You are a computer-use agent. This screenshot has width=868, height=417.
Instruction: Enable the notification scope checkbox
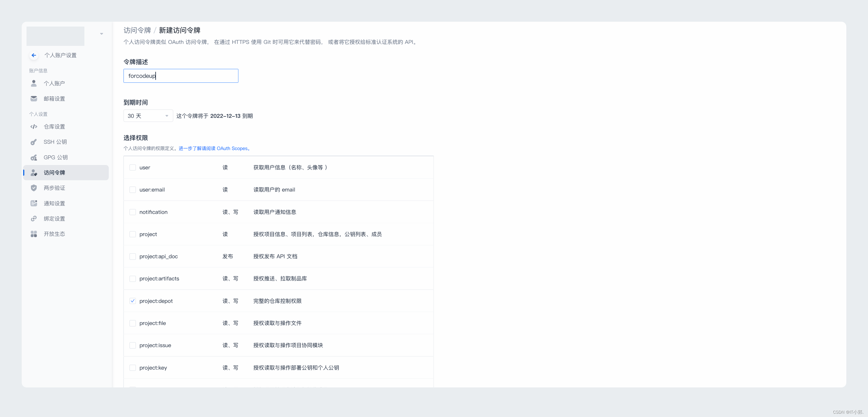coord(133,212)
